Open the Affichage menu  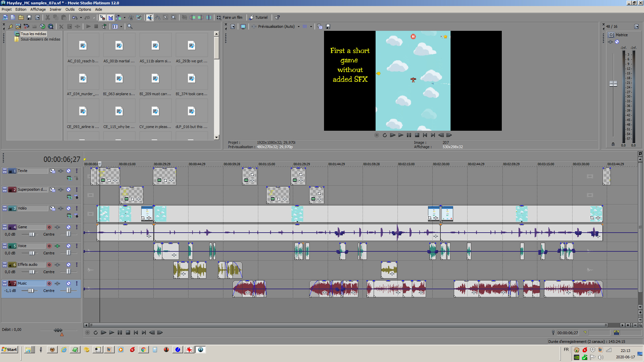(38, 9)
